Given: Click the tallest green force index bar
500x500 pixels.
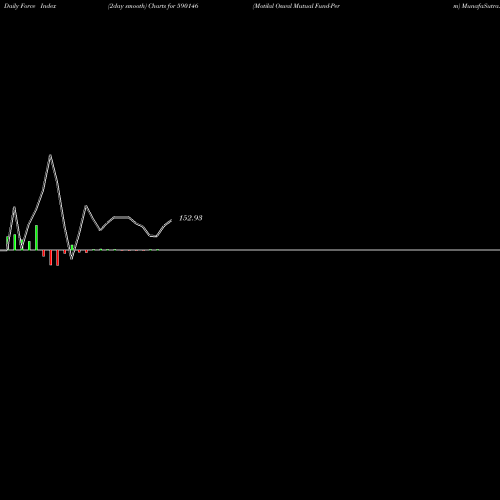Looking at the screenshot, I should coord(36,238).
